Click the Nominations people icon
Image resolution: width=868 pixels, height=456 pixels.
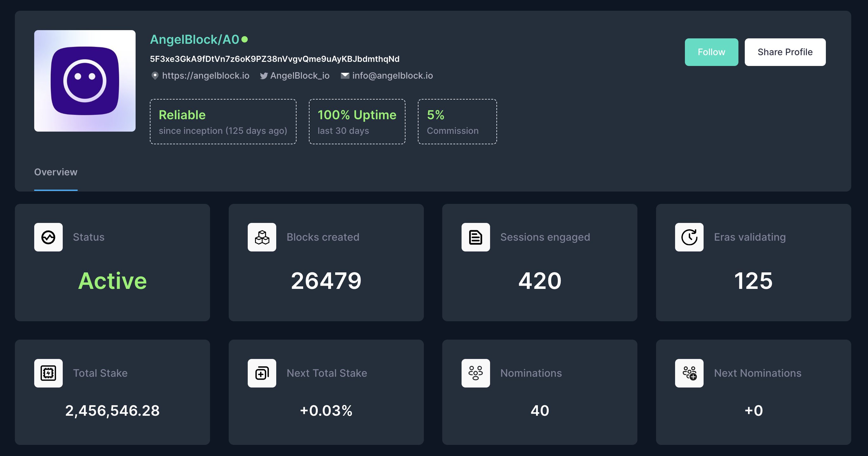point(475,373)
